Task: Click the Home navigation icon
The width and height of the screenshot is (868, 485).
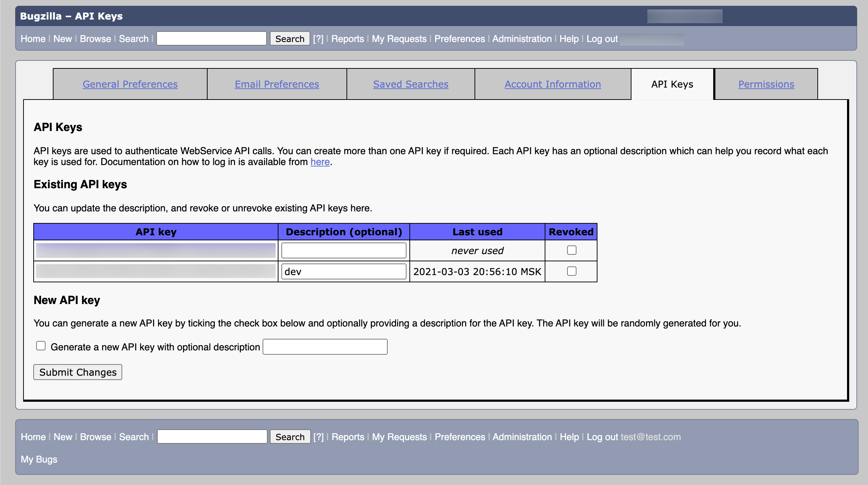Action: (x=32, y=38)
